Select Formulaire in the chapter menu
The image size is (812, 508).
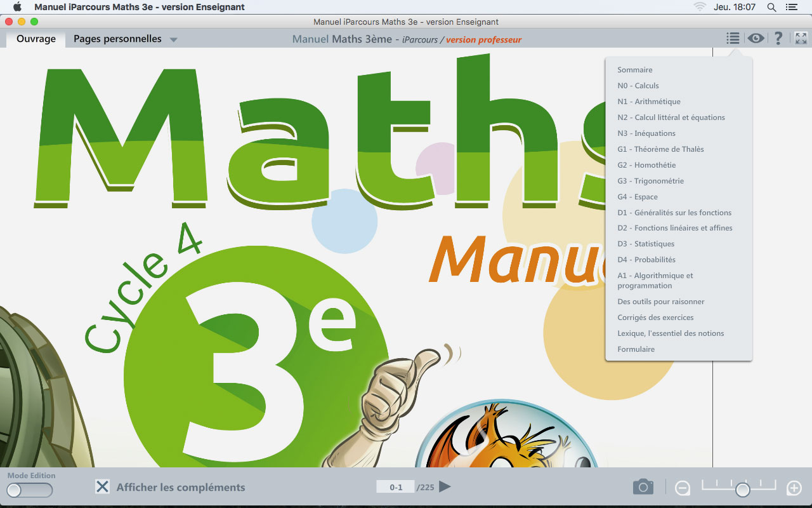[636, 349]
